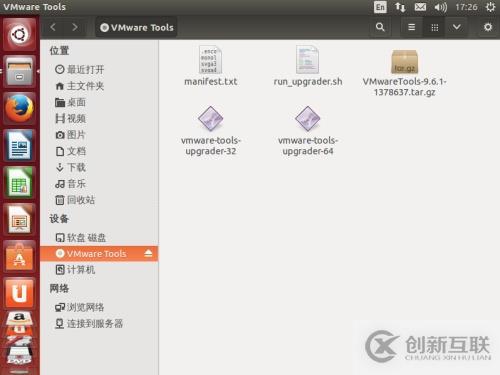Open the mail messaging indicator

click(420, 7)
